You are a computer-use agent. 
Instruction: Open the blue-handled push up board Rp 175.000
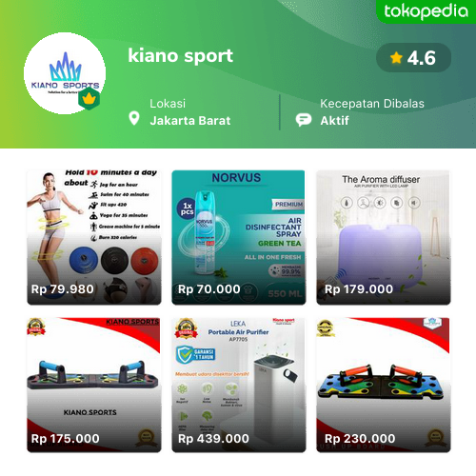(x=94, y=385)
